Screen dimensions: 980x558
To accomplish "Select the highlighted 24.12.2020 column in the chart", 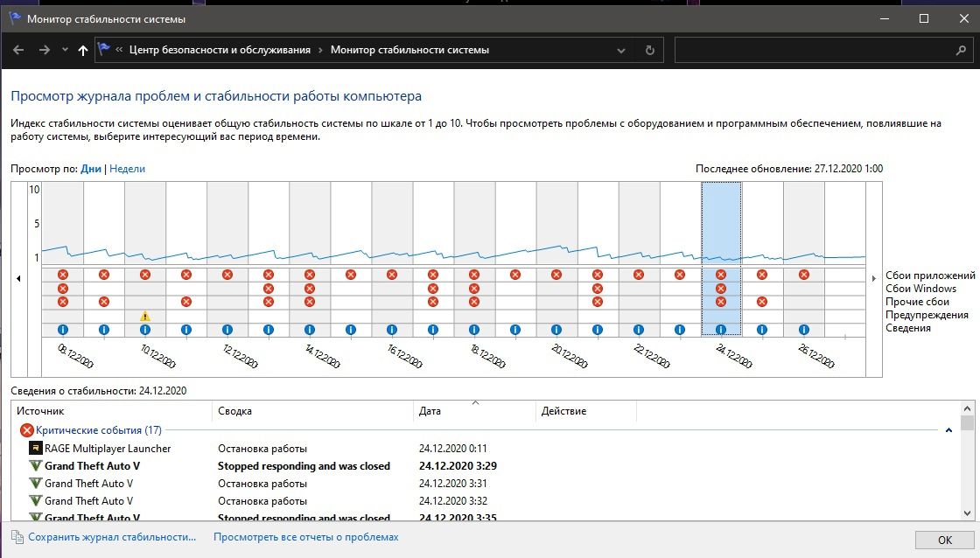I will click(721, 259).
